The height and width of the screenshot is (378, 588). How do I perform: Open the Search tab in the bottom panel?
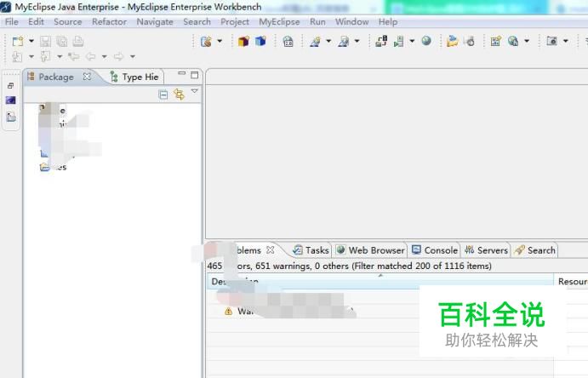pos(535,250)
